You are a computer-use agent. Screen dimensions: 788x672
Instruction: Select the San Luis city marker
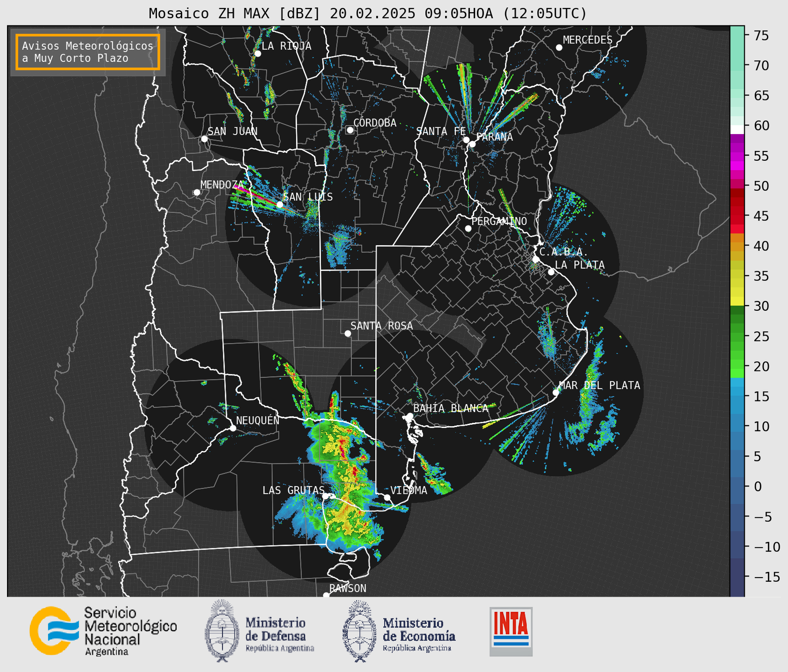coord(279,205)
